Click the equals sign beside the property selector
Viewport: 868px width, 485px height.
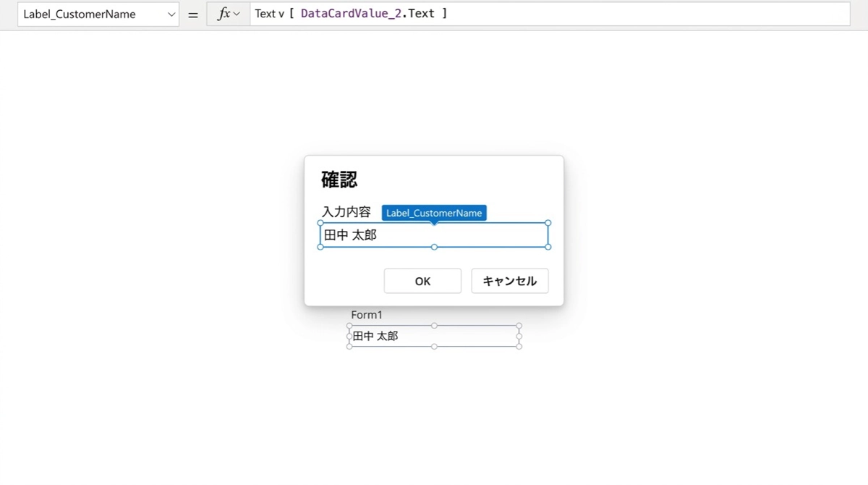[193, 14]
